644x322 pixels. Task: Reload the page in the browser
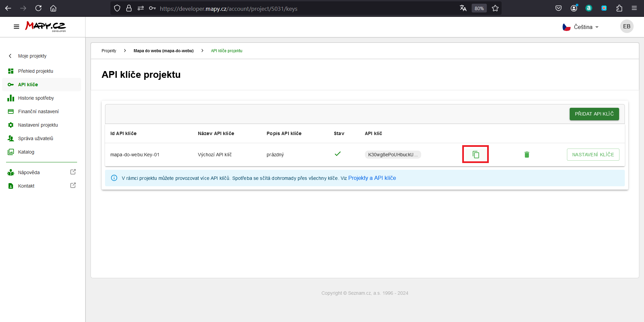tap(38, 8)
